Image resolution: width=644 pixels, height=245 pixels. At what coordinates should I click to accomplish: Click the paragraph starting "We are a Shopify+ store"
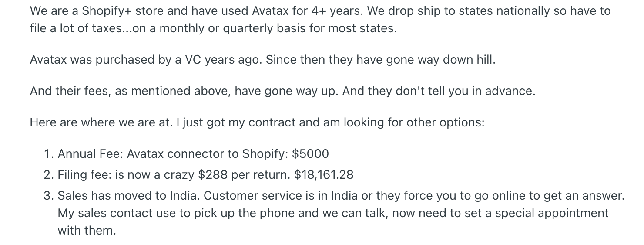point(320,20)
